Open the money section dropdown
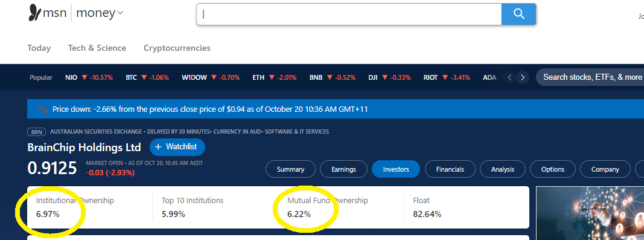 pos(100,13)
